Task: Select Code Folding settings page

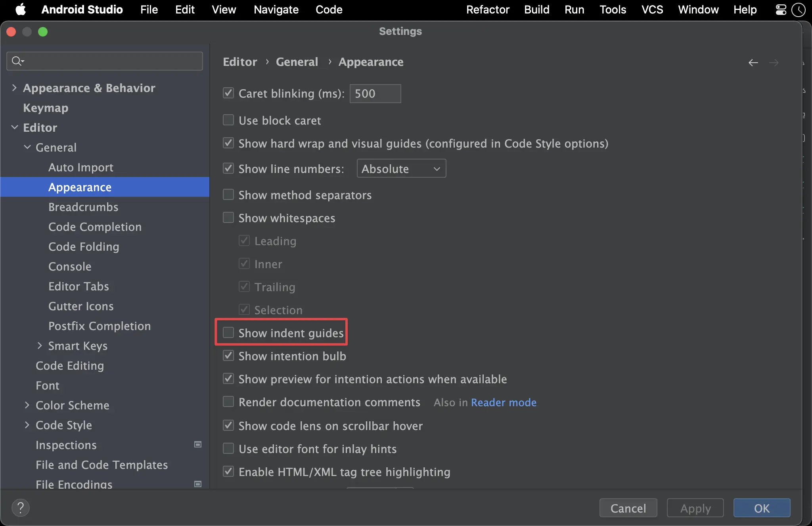Action: [x=84, y=246]
